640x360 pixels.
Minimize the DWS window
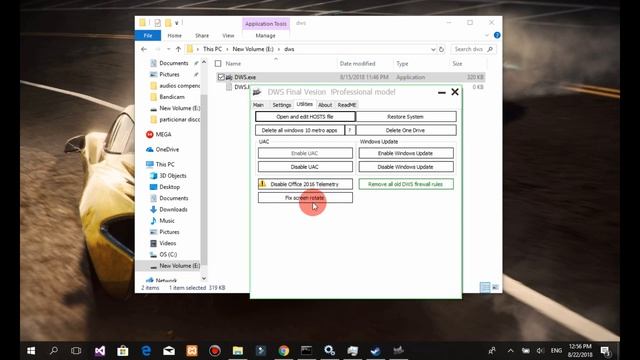click(x=442, y=93)
